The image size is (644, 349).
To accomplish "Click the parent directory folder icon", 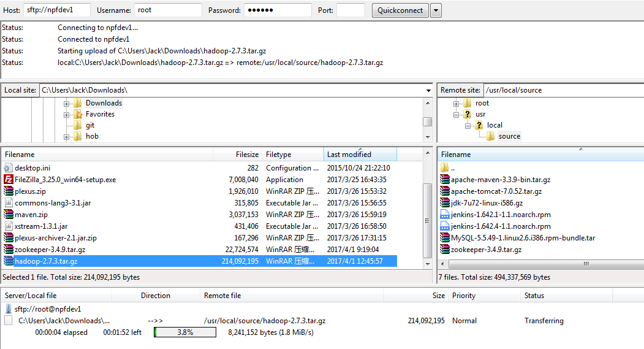I will 444,167.
